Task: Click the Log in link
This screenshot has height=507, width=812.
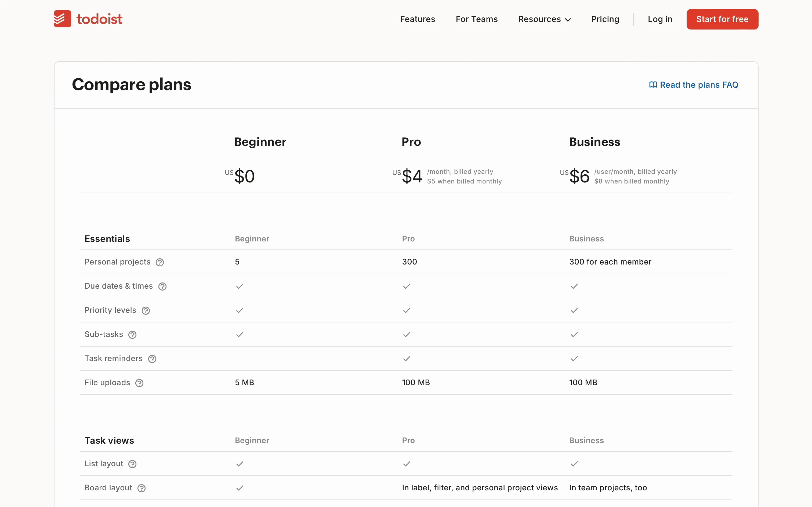Action: 660,19
